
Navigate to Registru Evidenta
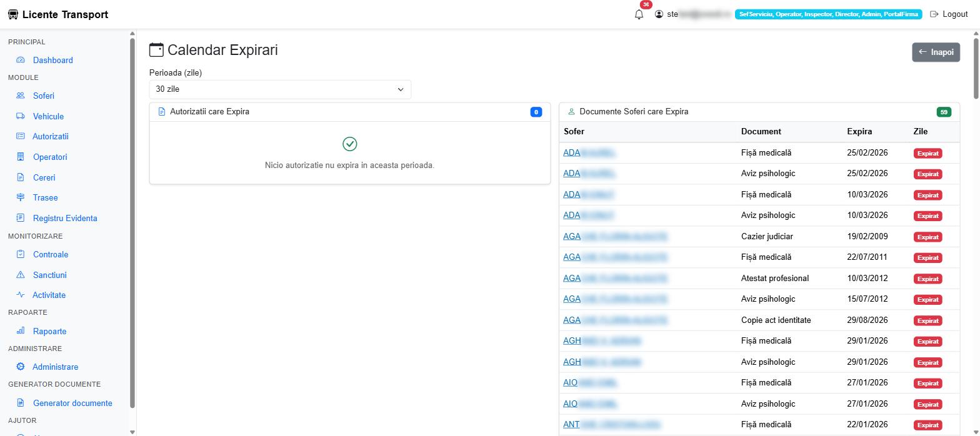(65, 218)
